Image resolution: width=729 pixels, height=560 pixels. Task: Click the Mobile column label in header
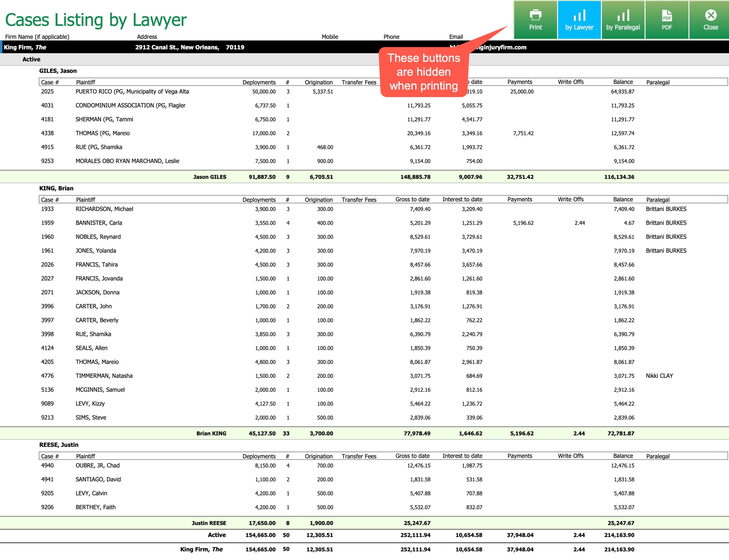330,37
